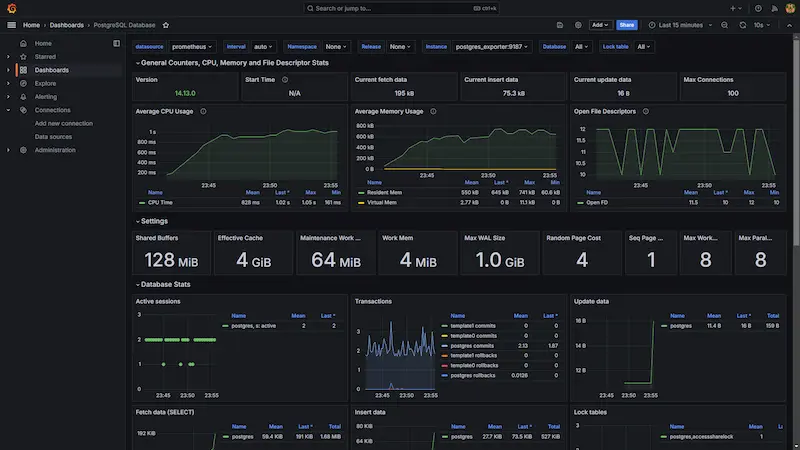
Task: Go to Home in sidebar
Action: [43, 43]
